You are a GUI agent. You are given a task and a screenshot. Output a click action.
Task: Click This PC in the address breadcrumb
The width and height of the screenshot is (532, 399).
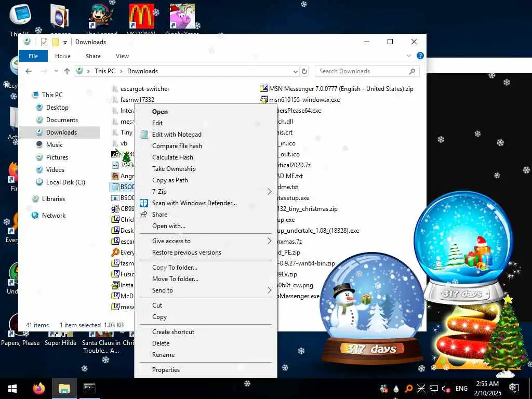105,71
